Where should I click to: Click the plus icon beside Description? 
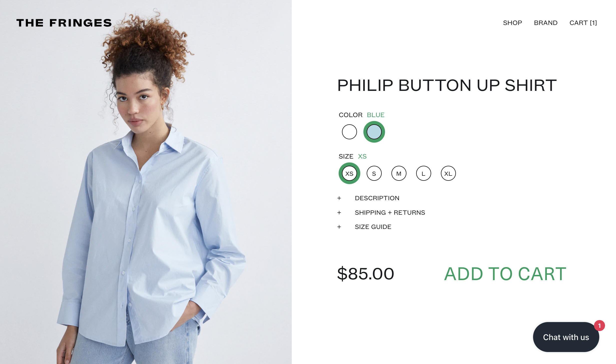pos(339,198)
